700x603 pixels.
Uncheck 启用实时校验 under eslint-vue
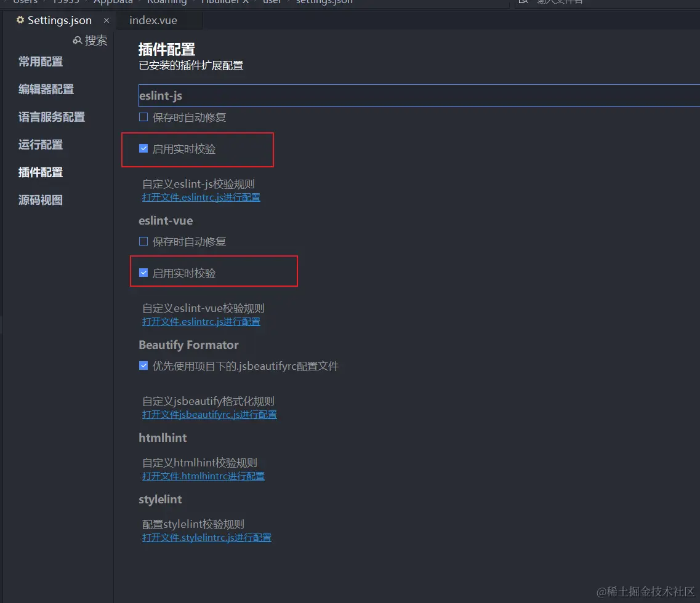(x=143, y=273)
